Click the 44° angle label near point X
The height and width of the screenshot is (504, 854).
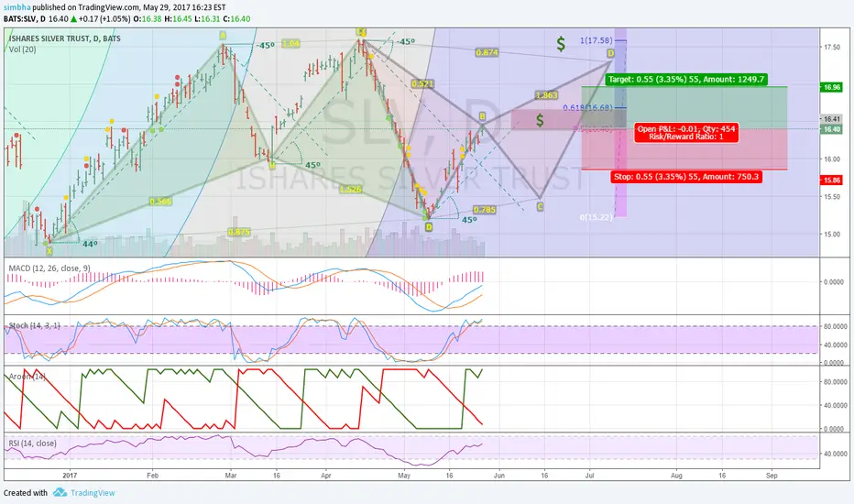point(90,244)
